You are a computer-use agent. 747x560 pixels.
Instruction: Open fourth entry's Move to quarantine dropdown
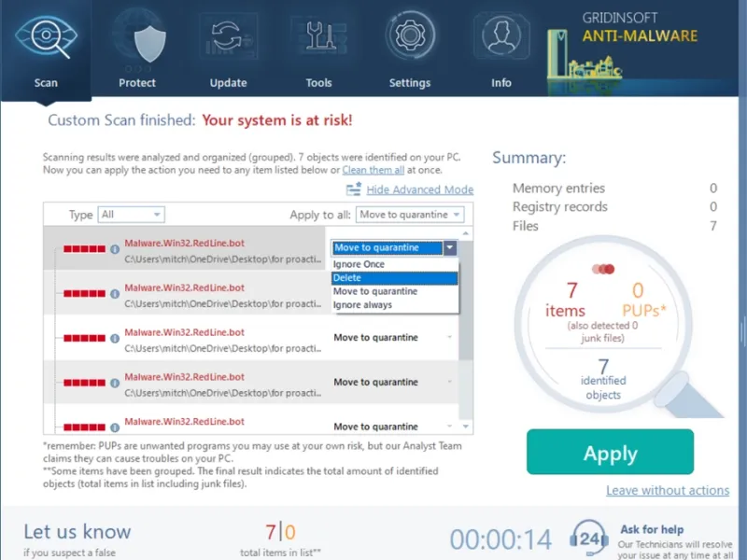point(393,383)
